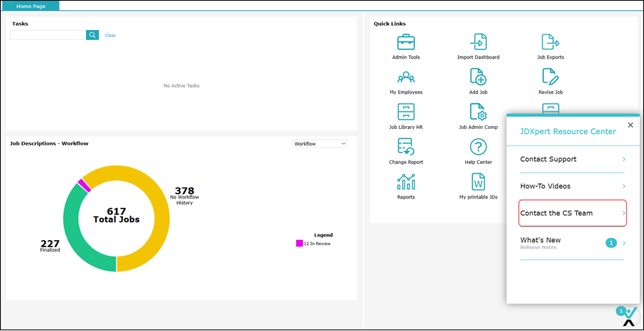Click the Clear link in Tasks
The image size is (644, 331).
click(x=110, y=35)
